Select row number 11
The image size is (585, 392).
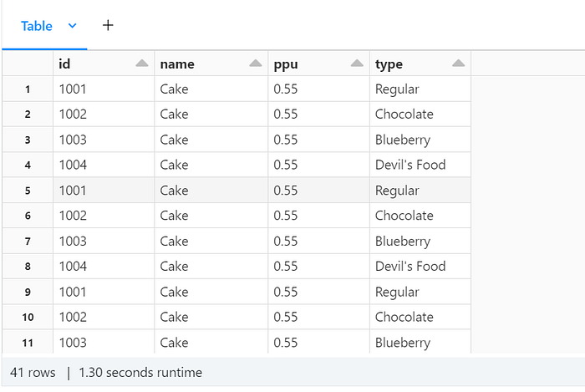click(28, 343)
